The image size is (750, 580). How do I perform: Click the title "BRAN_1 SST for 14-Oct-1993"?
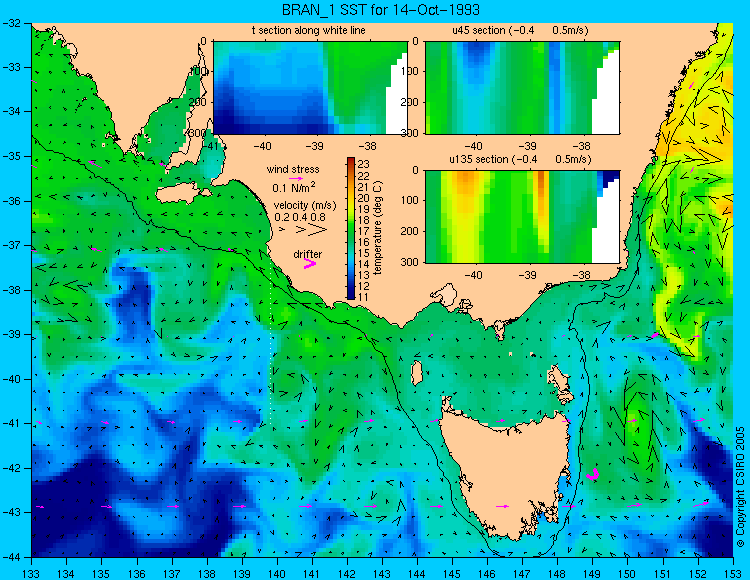(380, 10)
